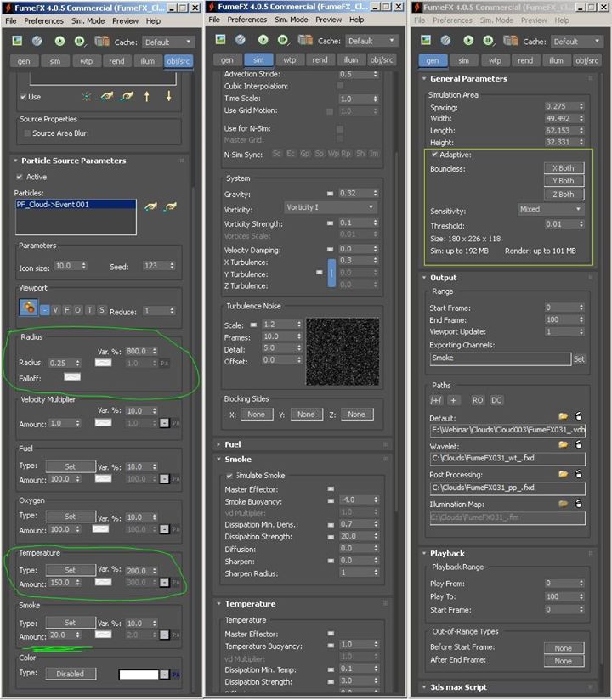Toggle Use Grid Motion checkbox
612x700 pixels.
click(x=330, y=111)
